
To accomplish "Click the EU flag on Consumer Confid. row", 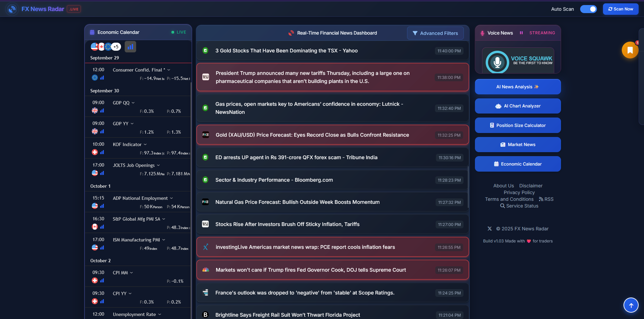I will click(x=95, y=78).
